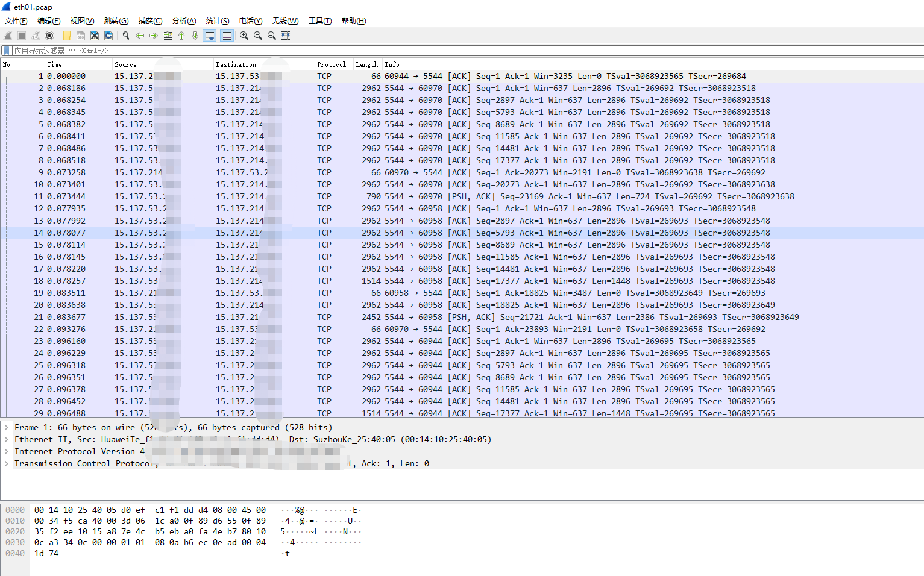
Task: Open the 分析(A) menu
Action: [184, 21]
